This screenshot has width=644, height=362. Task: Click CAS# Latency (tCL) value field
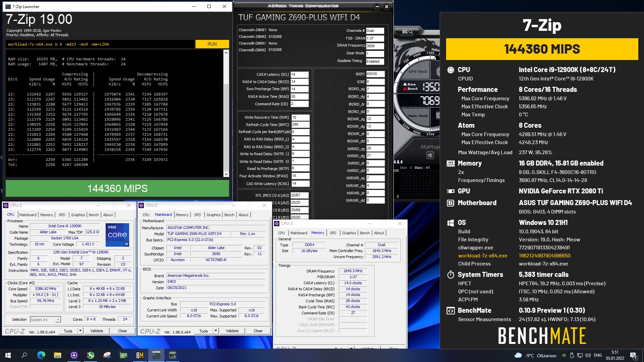(300, 74)
